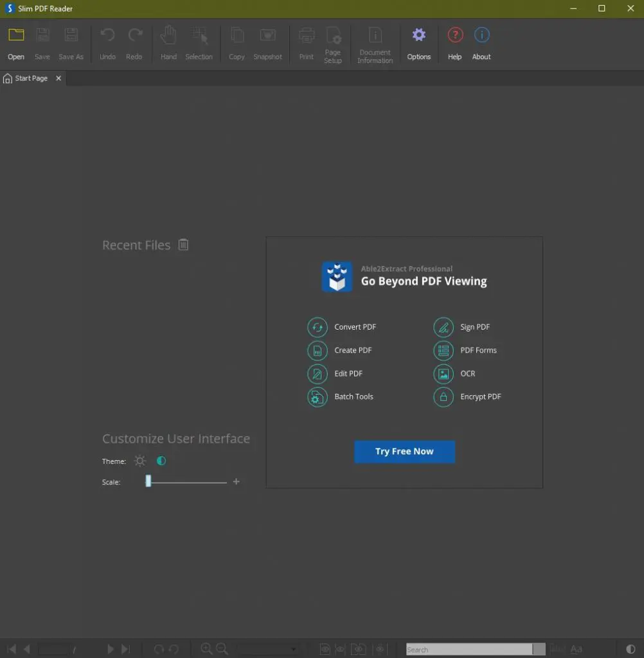Switch to the light theme sun icon
Screen dimensions: 644x658
(x=140, y=461)
